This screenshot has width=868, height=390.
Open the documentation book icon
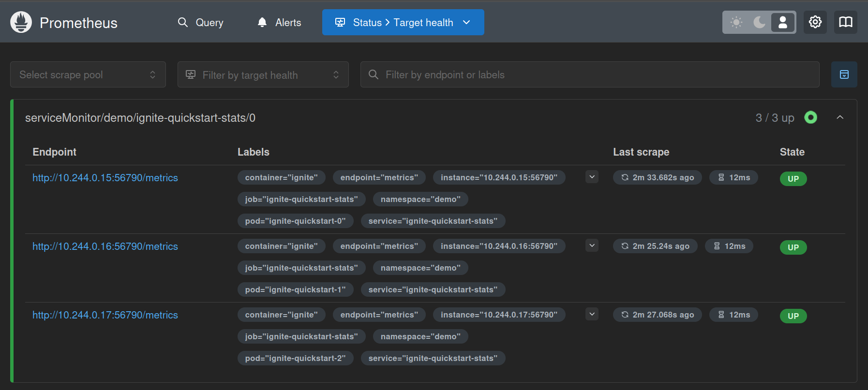(845, 22)
